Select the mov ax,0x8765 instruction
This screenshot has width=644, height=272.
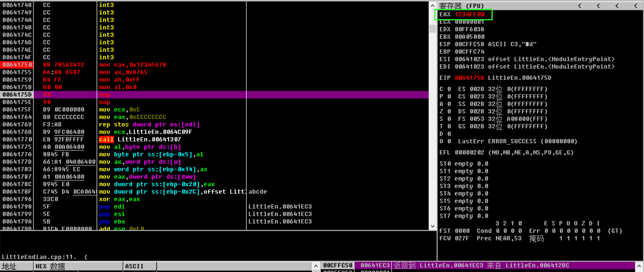pos(123,73)
